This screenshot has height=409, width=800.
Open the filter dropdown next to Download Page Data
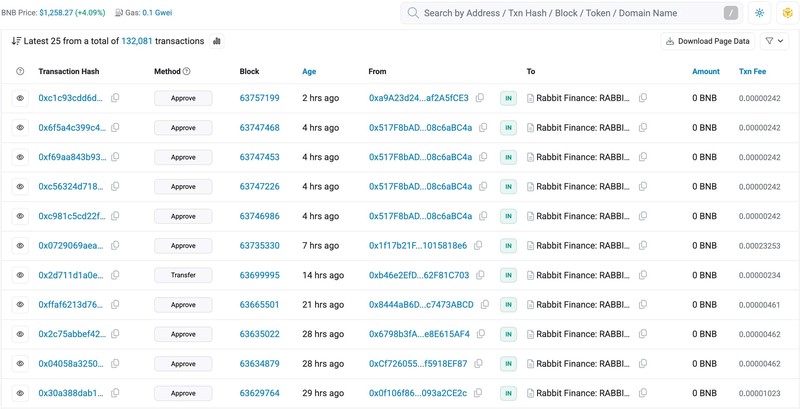tap(774, 42)
